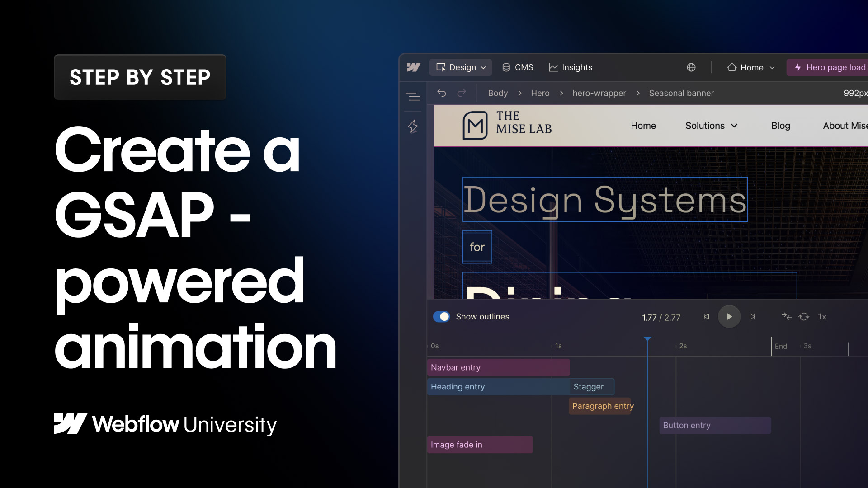Switch to the Insights tab
868x488 pixels.
[x=571, y=67]
